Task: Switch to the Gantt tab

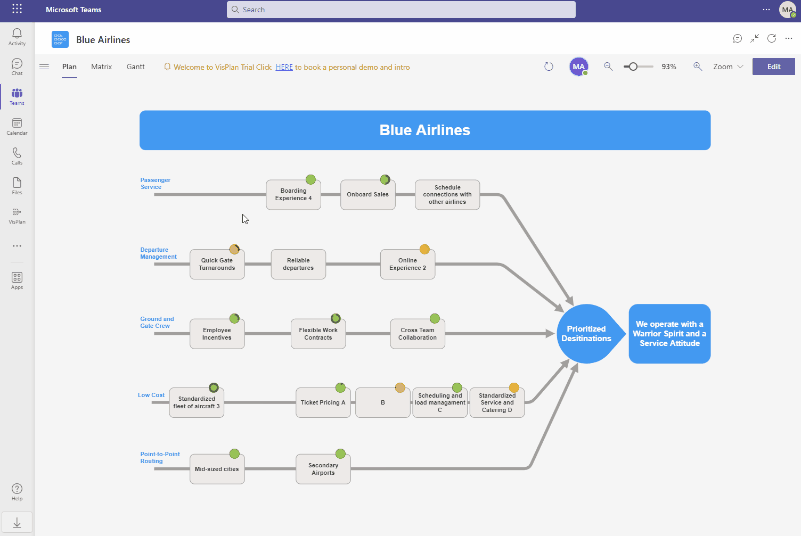Action: tap(135, 66)
